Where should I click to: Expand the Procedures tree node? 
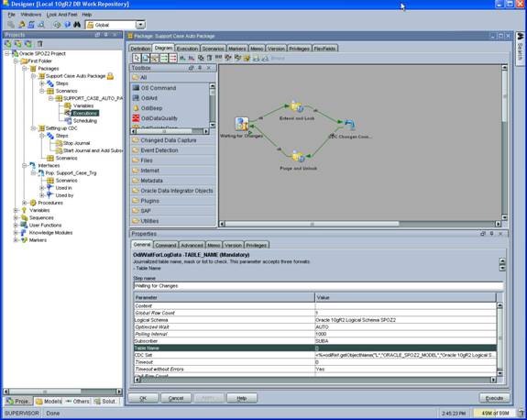(24, 203)
